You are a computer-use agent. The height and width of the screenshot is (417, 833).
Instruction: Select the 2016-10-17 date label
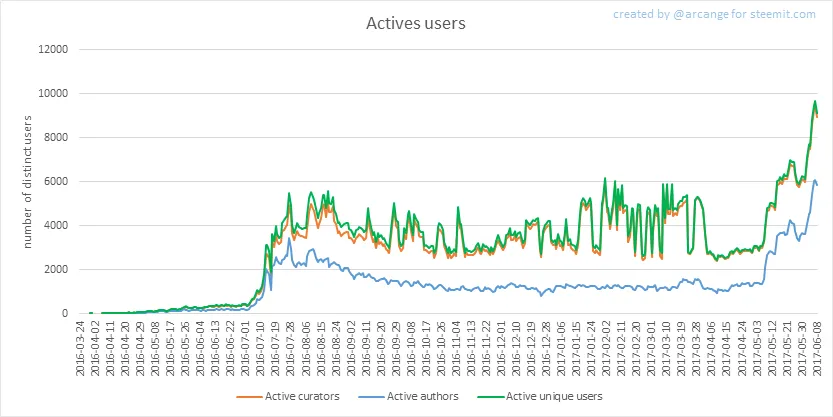pyautogui.click(x=427, y=348)
